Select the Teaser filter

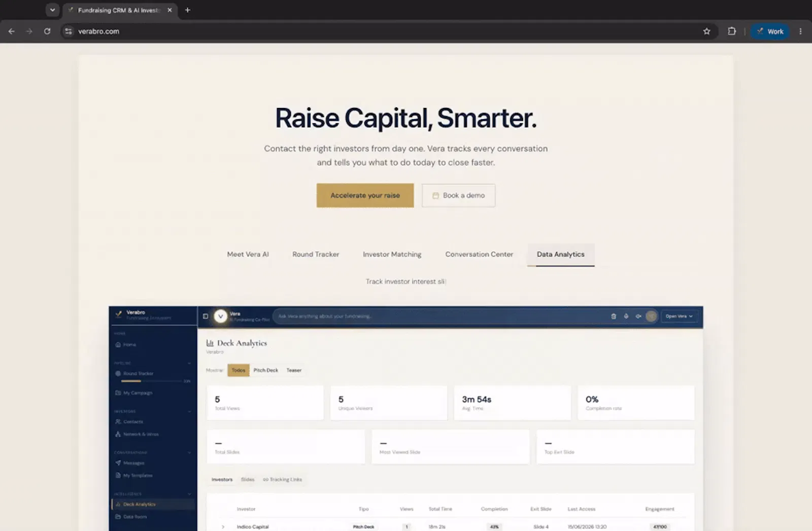click(x=294, y=370)
